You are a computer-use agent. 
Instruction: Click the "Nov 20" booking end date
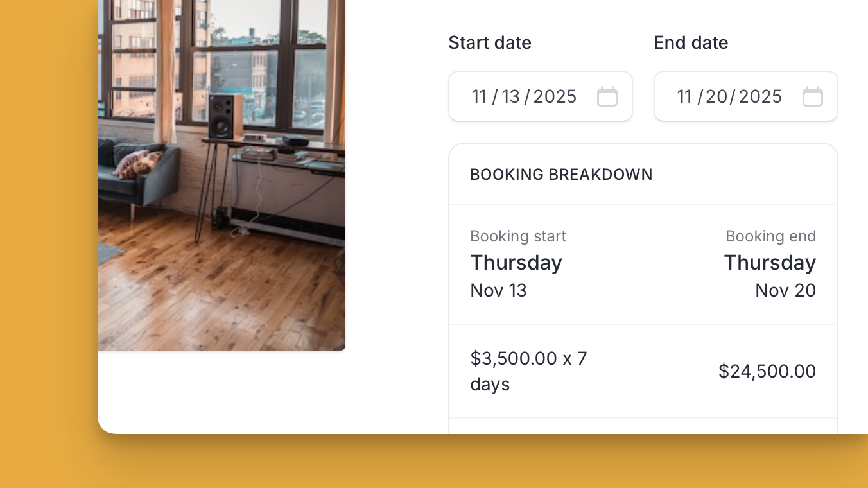point(785,290)
